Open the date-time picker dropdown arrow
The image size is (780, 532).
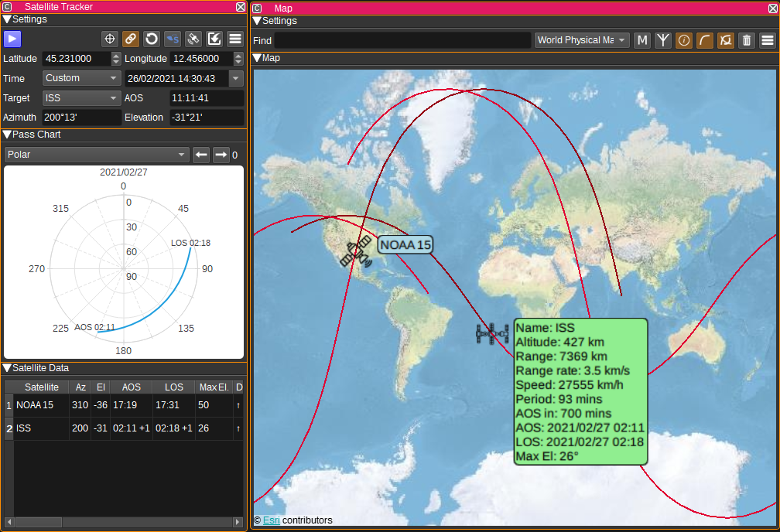click(236, 78)
